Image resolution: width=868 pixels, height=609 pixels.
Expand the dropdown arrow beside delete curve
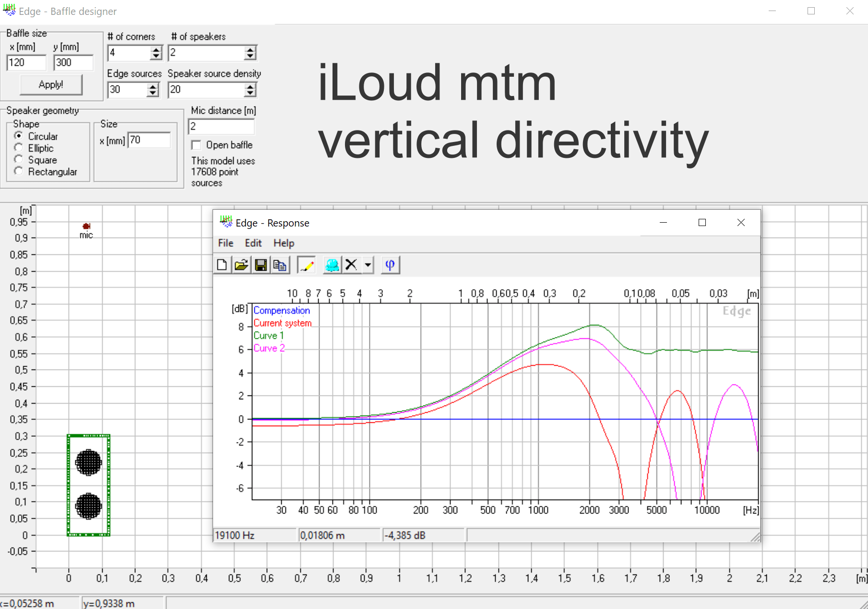point(368,265)
